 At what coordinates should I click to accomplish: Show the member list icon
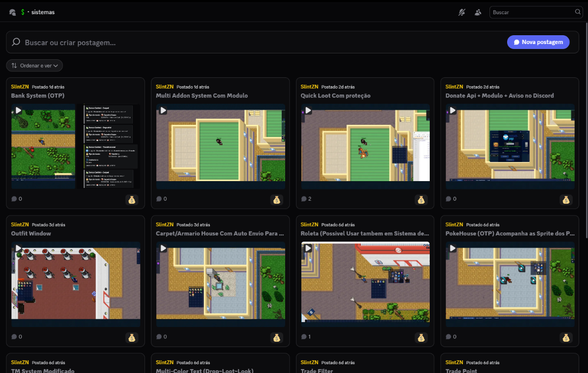tap(478, 12)
